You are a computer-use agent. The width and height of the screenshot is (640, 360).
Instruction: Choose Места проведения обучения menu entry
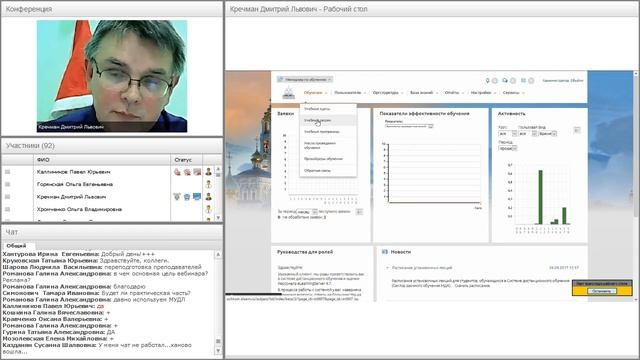point(328,145)
